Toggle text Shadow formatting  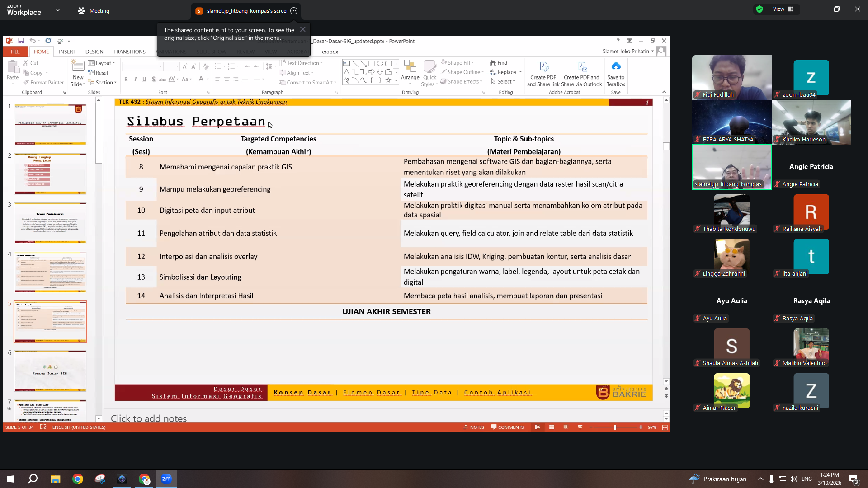pos(154,80)
